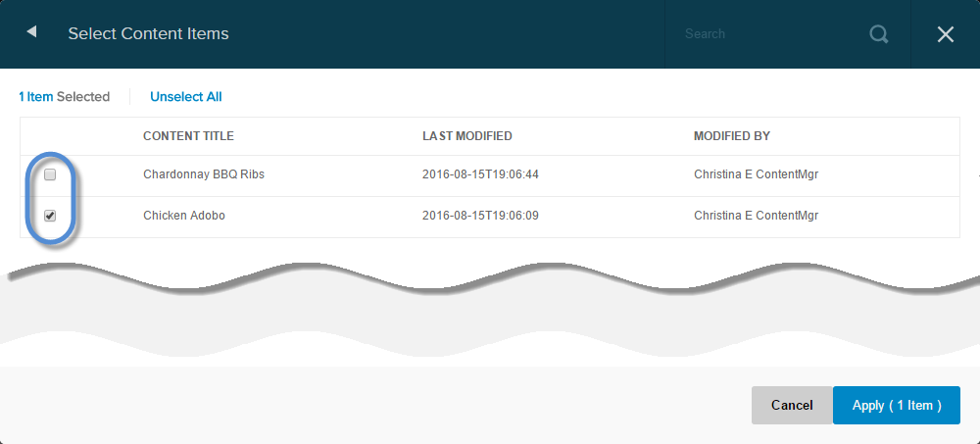Click the Cancel button
Screen dimensions: 980x444
792,405
